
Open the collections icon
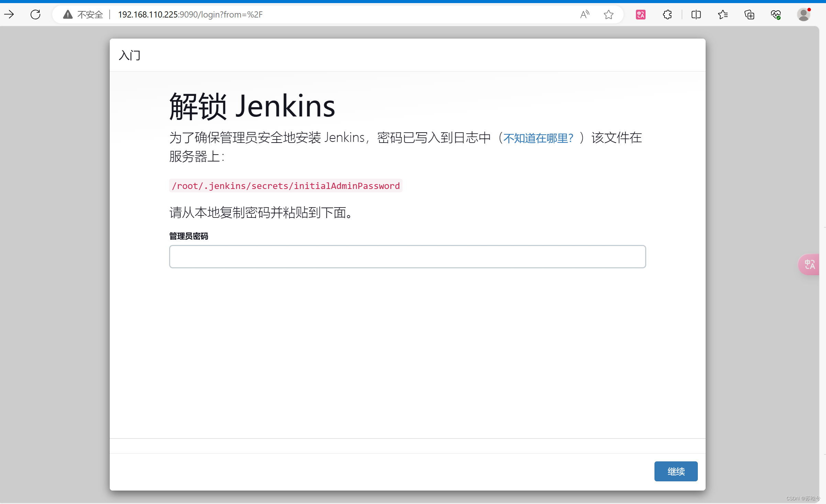pos(749,14)
